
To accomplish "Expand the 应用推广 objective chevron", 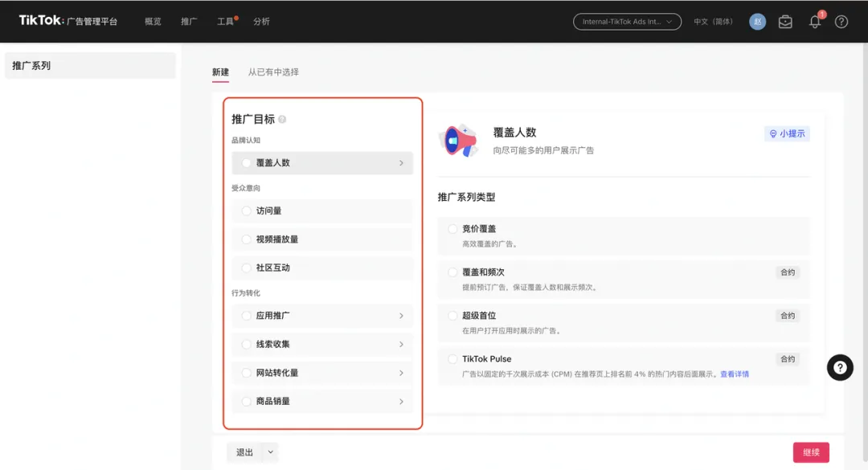I will [x=401, y=316].
